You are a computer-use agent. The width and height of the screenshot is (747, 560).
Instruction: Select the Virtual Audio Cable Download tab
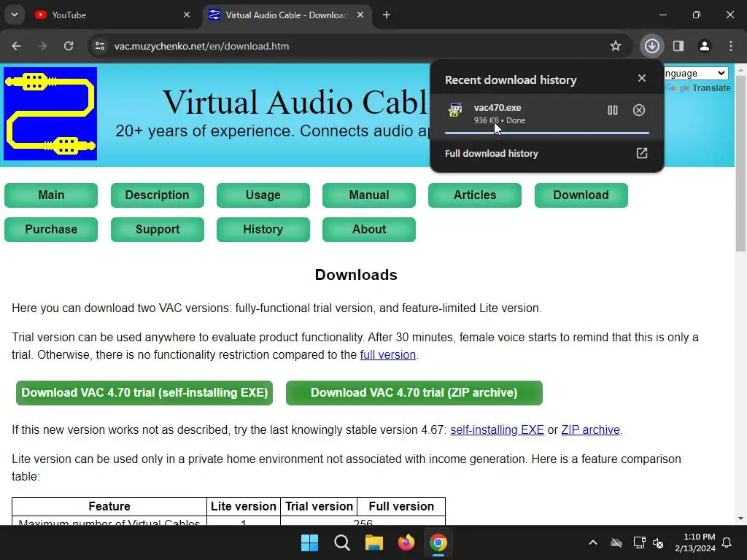[287, 15]
